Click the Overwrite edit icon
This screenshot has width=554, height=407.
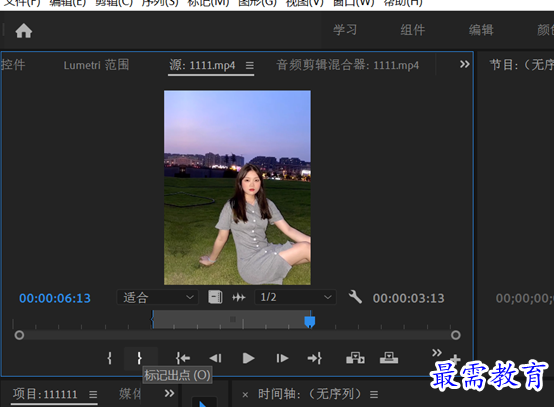389,358
